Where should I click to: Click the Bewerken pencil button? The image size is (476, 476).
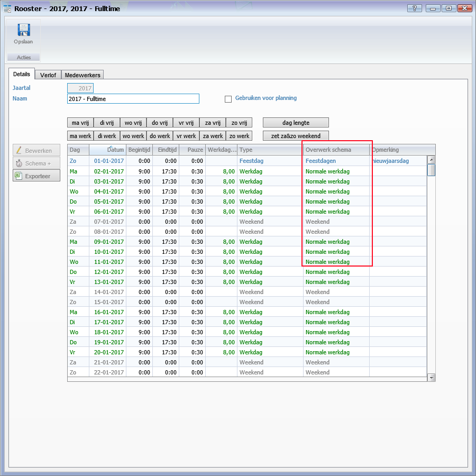(36, 151)
